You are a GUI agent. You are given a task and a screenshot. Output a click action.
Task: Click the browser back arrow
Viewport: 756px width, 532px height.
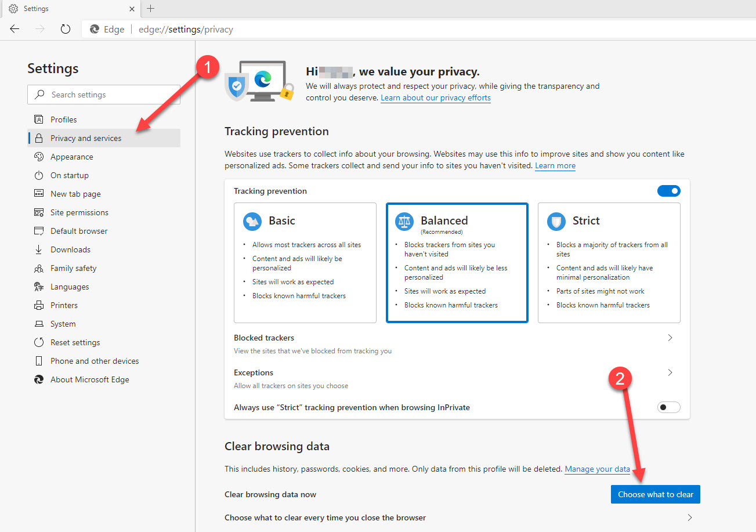(15, 29)
